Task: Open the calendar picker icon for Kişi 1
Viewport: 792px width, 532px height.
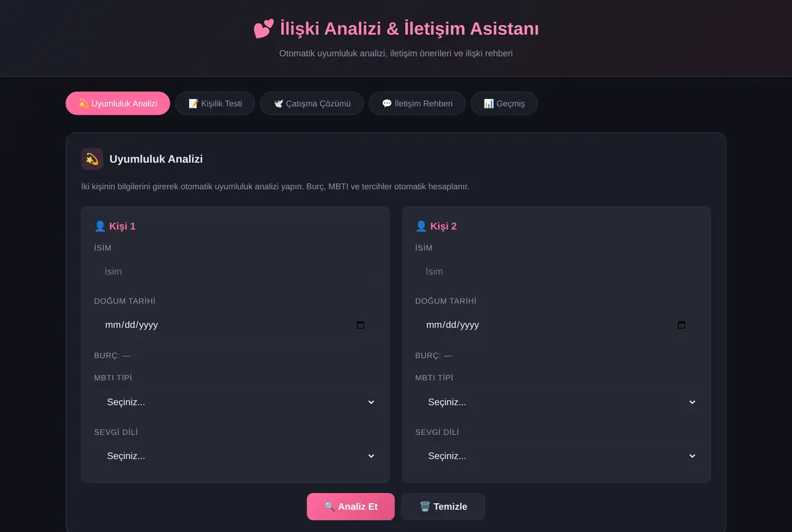Action: tap(360, 325)
